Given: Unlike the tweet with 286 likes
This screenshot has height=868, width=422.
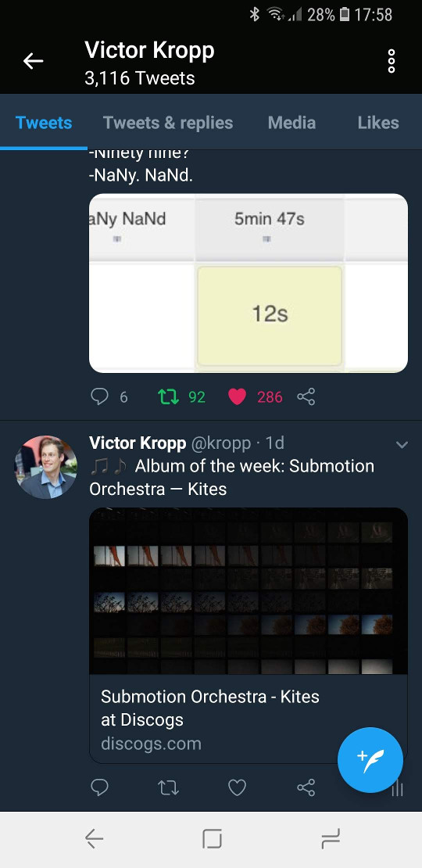Looking at the screenshot, I should point(237,397).
